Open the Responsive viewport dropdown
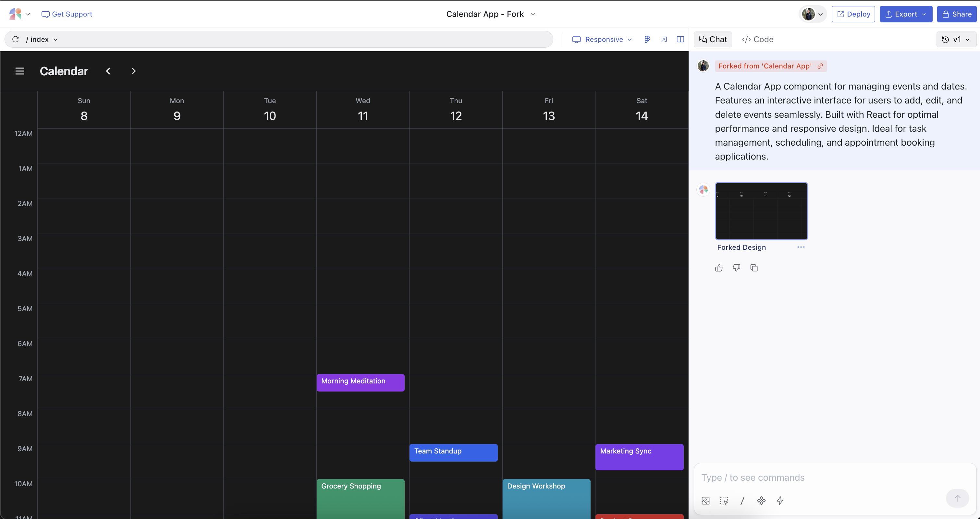The width and height of the screenshot is (980, 519). click(x=602, y=39)
